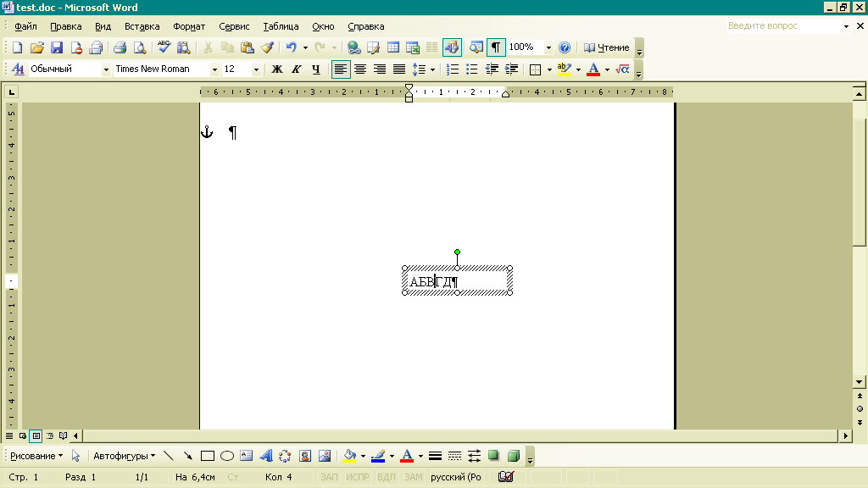
Task: Toggle bold formatting (Ж)
Action: click(x=276, y=69)
